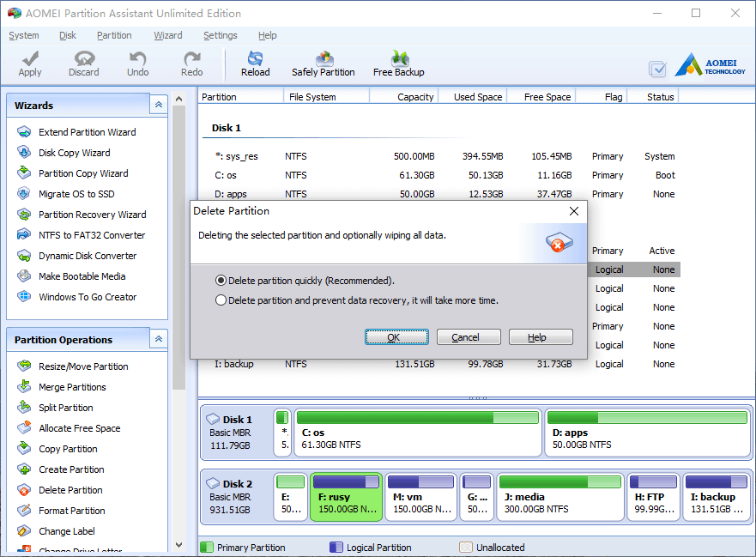
Task: Open the Partition menu
Action: [114, 35]
